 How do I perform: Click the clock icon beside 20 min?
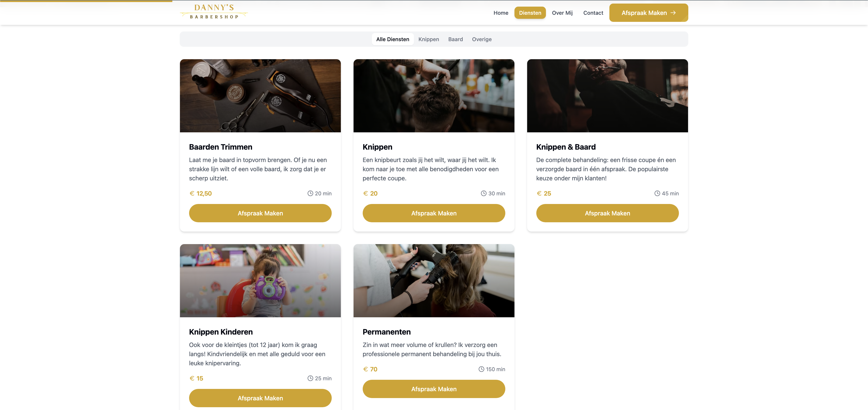click(x=310, y=194)
